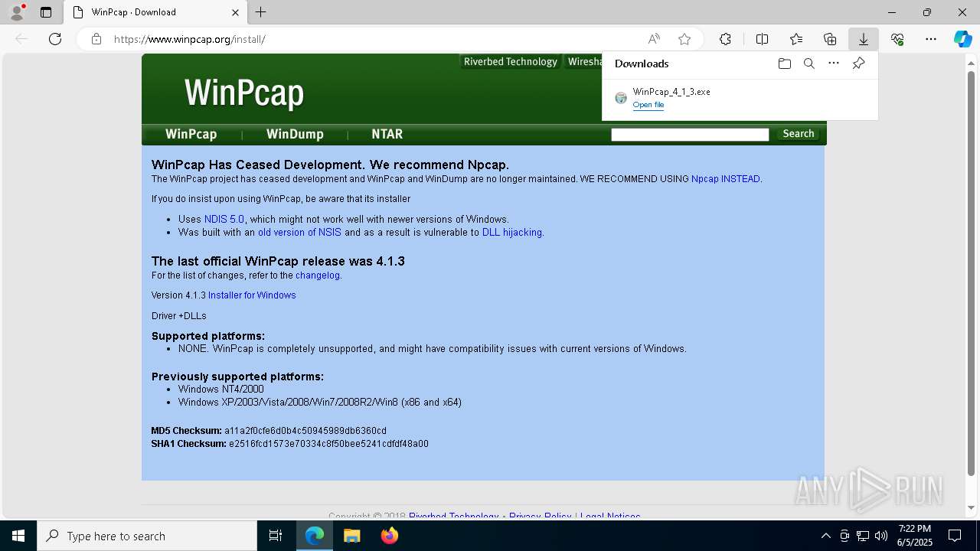Click Open file under WinPcap_4_1_3.exe

pos(648,105)
